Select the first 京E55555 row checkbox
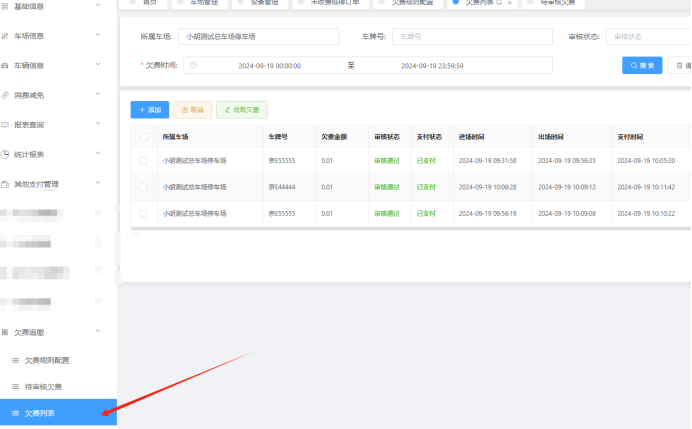 143,161
